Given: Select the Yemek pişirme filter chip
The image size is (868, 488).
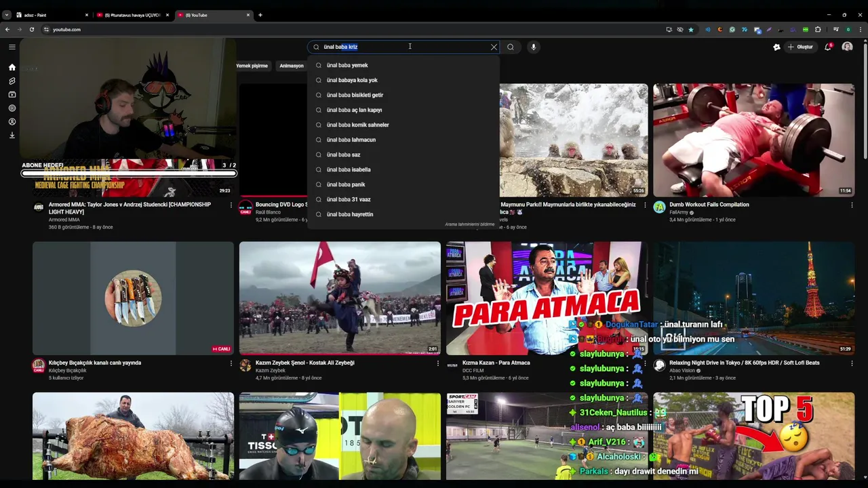Looking at the screenshot, I should [x=252, y=66].
